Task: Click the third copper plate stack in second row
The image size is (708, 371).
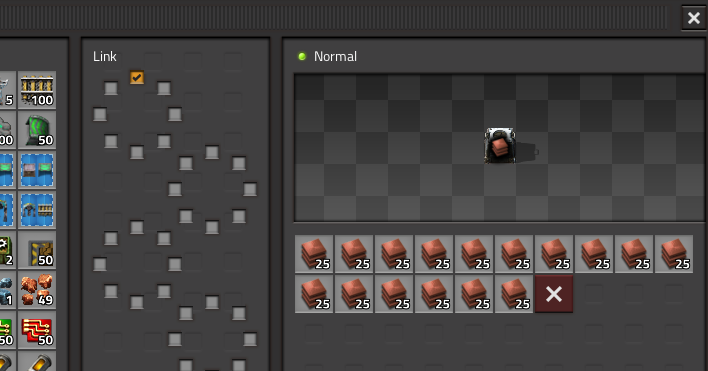Action: coord(394,294)
